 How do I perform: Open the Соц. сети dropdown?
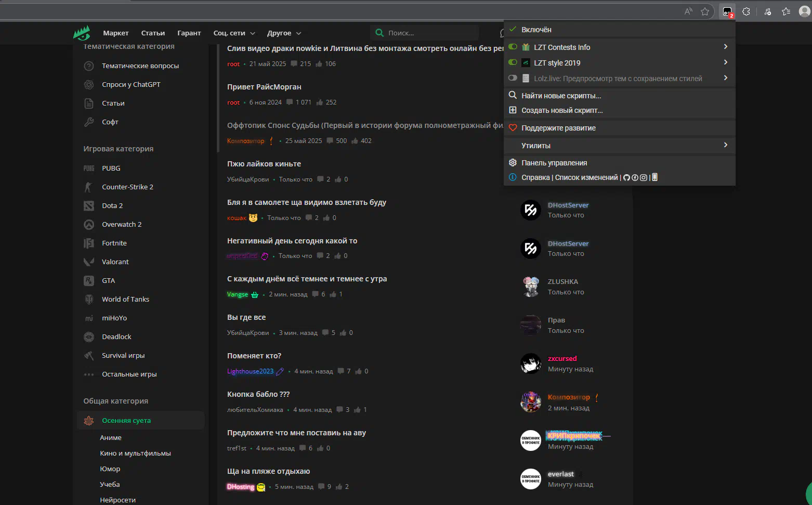(234, 33)
